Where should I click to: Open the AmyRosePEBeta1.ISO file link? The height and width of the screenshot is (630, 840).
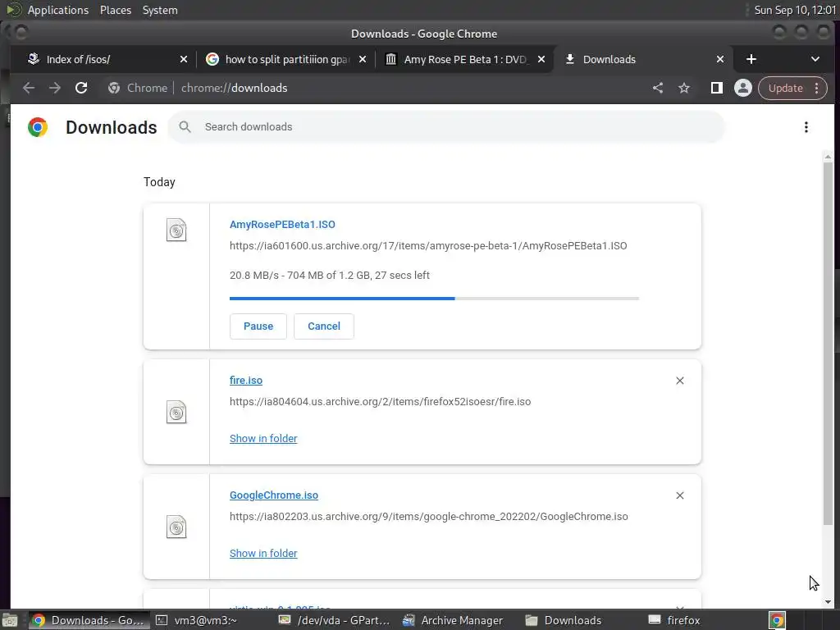(x=282, y=225)
